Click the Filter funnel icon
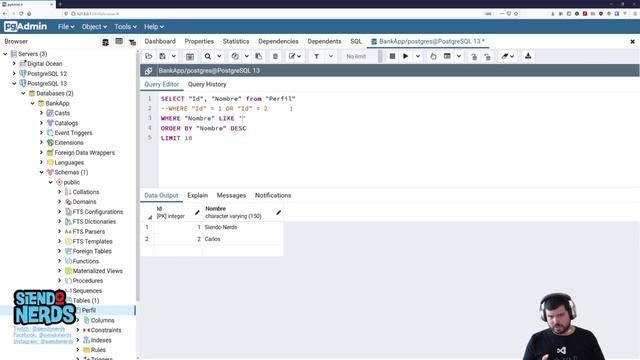Screen dimensions: 640x360 click(x=316, y=56)
